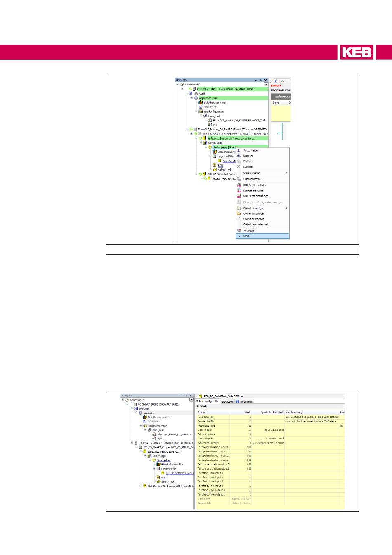Click the X icon beside Löschen

(239, 166)
